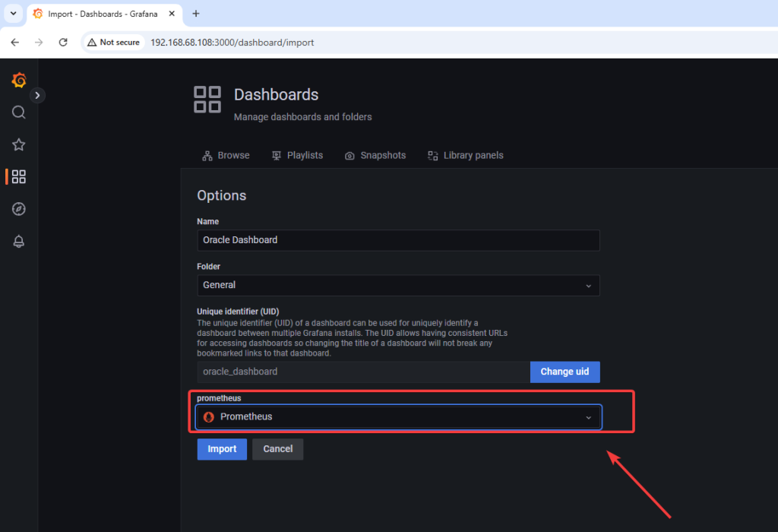
Task: Go back with browser back arrow
Action: [15, 43]
